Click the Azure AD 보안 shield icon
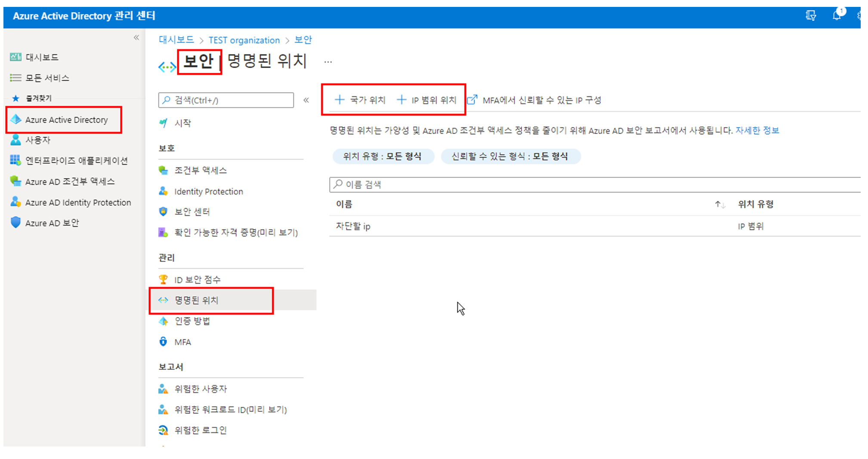The height and width of the screenshot is (459, 868). (15, 222)
